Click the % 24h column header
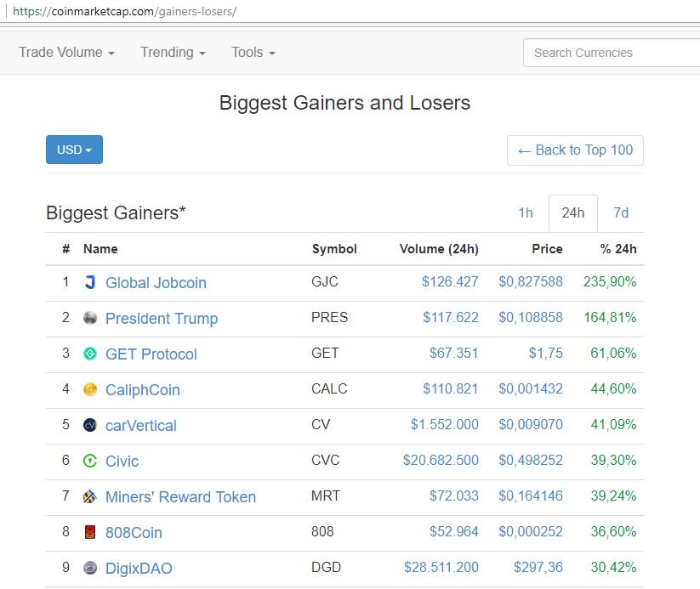700x589 pixels. pos(618,249)
